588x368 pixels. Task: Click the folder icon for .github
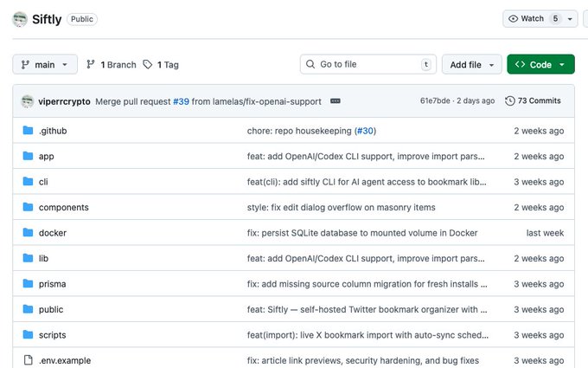click(28, 130)
